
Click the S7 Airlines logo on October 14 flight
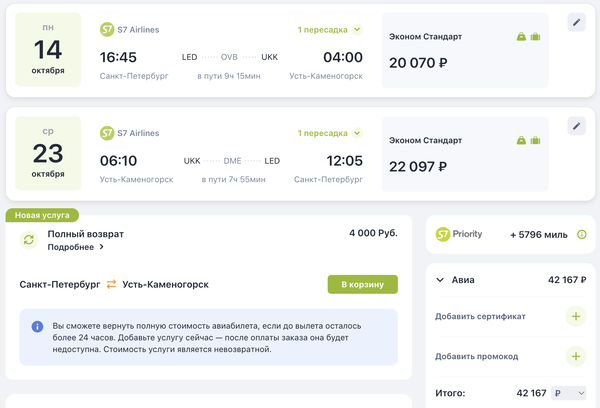point(107,29)
